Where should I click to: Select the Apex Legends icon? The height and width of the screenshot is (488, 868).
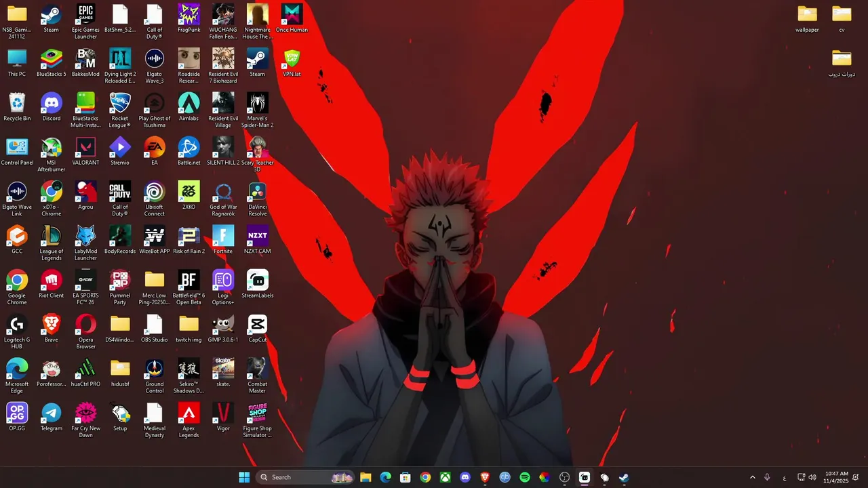click(x=189, y=420)
